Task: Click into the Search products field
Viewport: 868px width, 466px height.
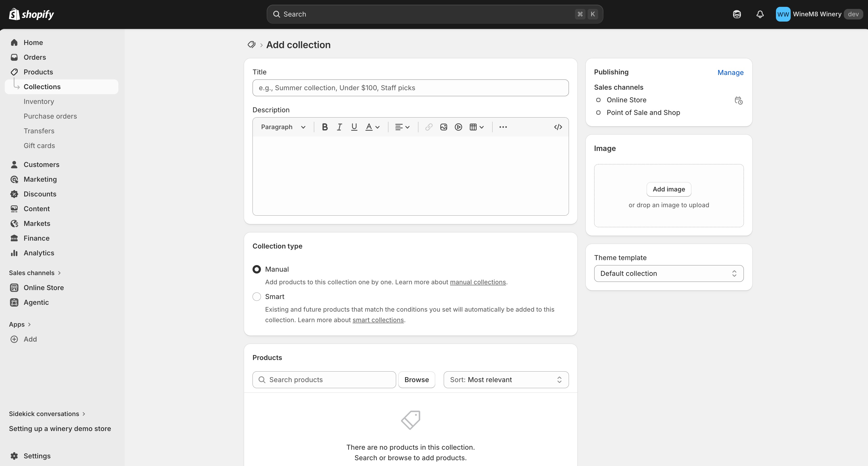Action: pyautogui.click(x=324, y=380)
